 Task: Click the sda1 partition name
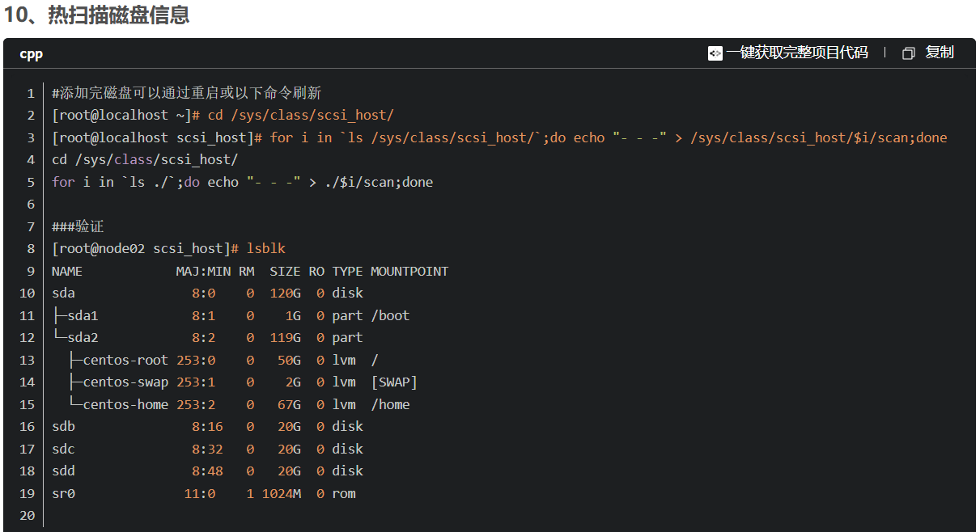83,315
